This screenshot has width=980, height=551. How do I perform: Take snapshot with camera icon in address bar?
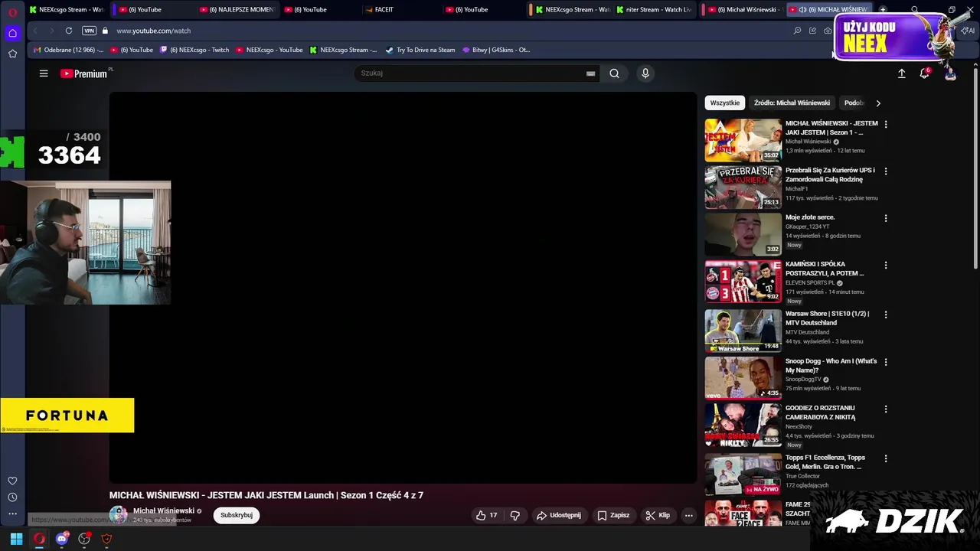pos(828,31)
